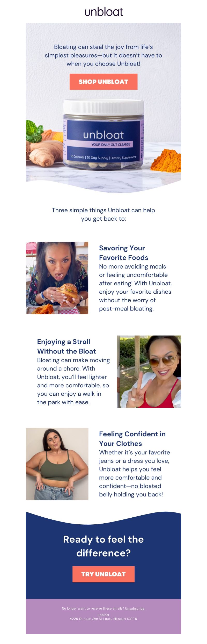Click the unbloat footer brand name
The image size is (207, 644).
[103, 615]
